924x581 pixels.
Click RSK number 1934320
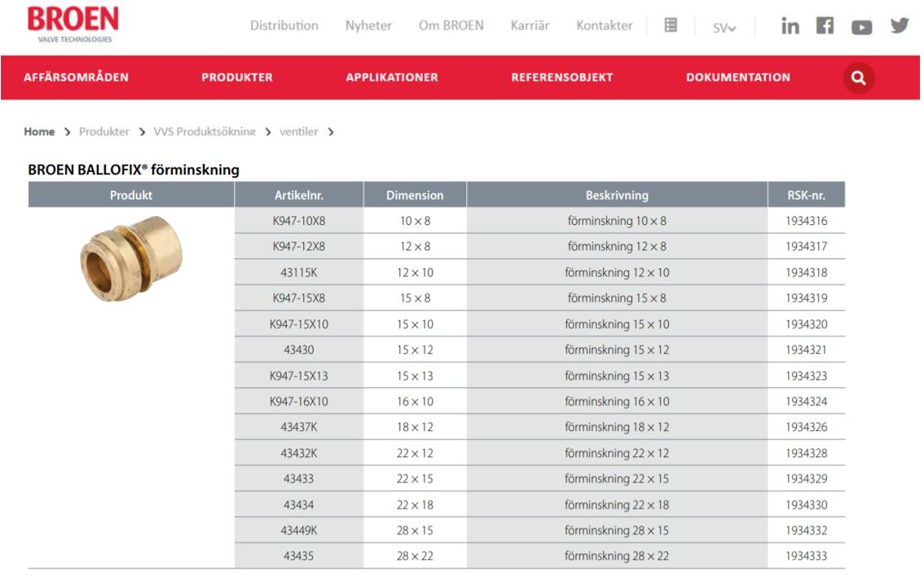click(806, 324)
